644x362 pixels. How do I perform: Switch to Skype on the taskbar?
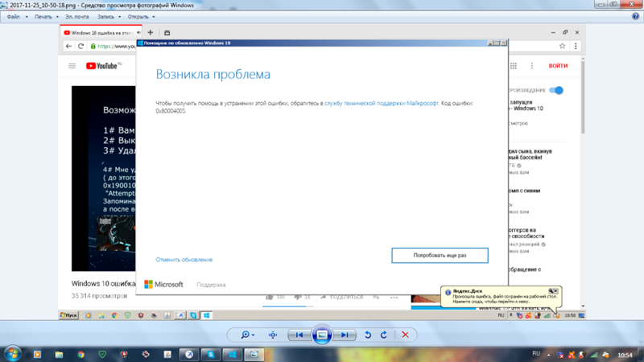tap(211, 354)
